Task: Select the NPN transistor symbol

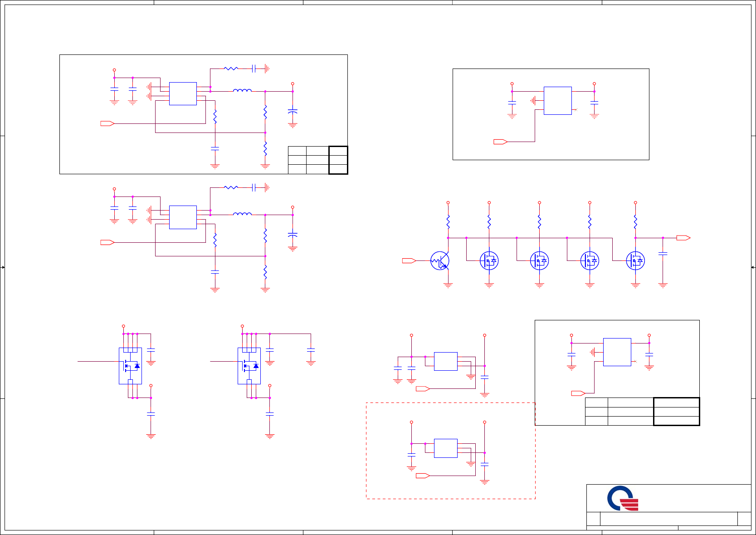Action: 440,261
